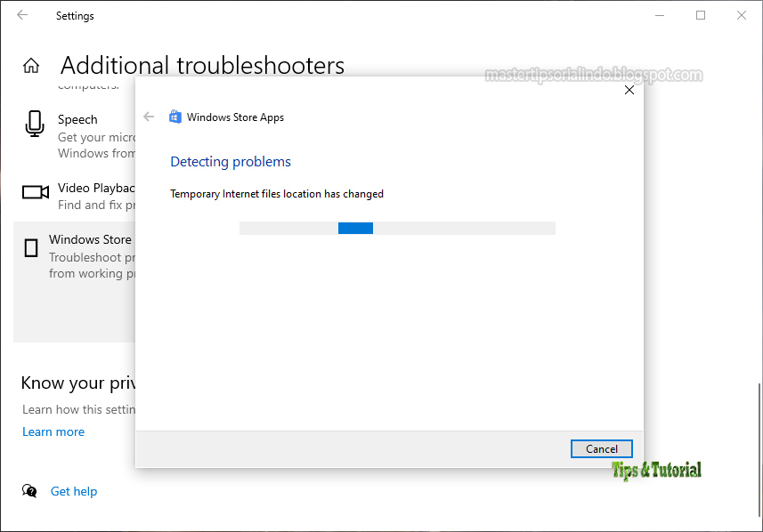The image size is (763, 532).
Task: Open Settings home via the house icon
Action: click(x=31, y=65)
